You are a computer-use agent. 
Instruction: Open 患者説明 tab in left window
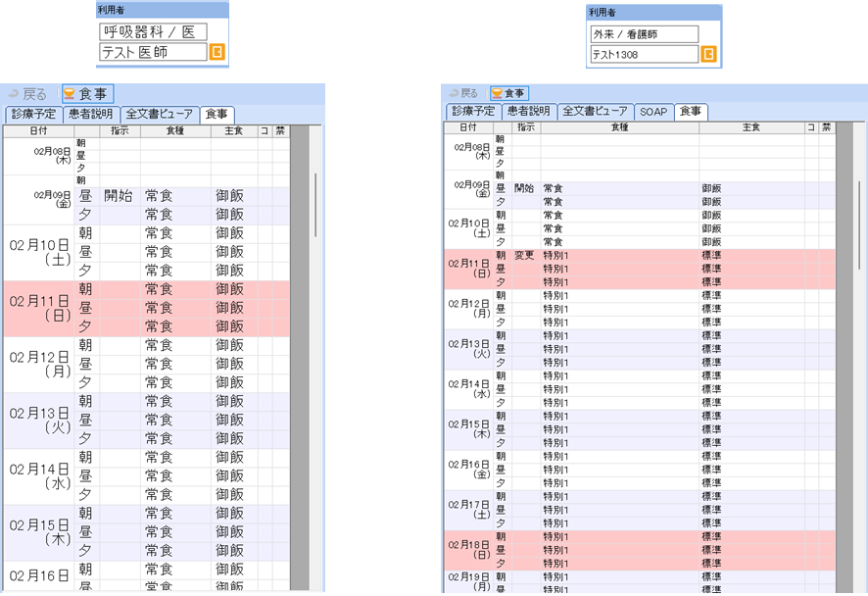pos(91,114)
